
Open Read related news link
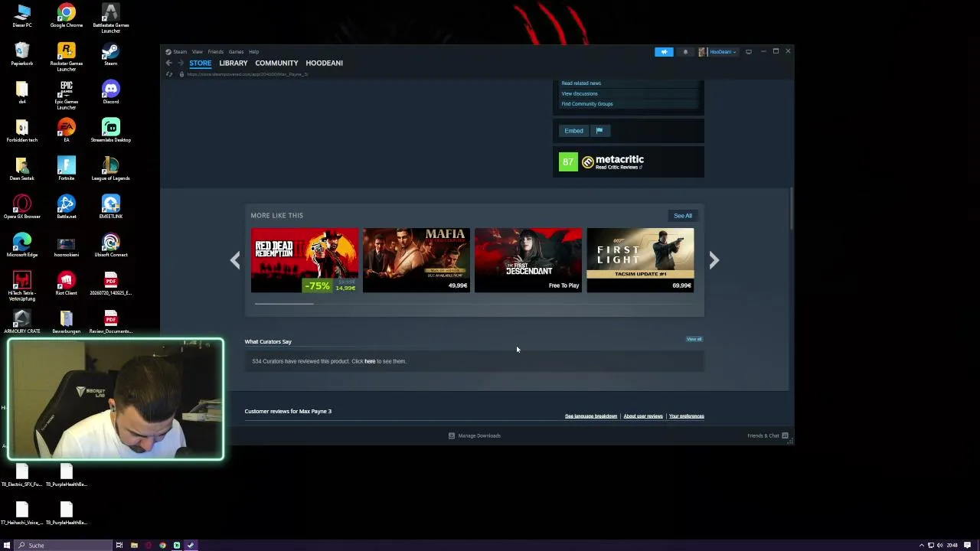click(581, 83)
